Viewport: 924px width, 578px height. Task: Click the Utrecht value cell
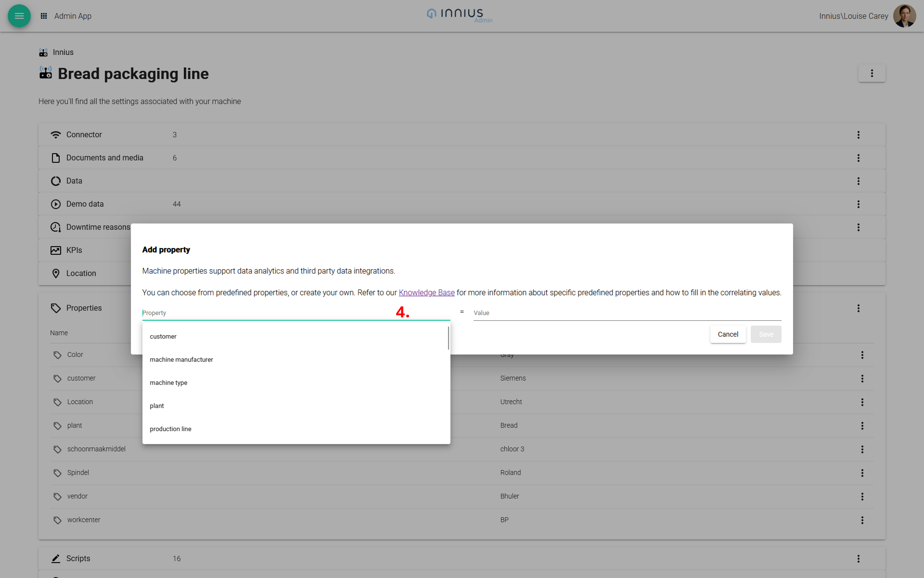(511, 402)
